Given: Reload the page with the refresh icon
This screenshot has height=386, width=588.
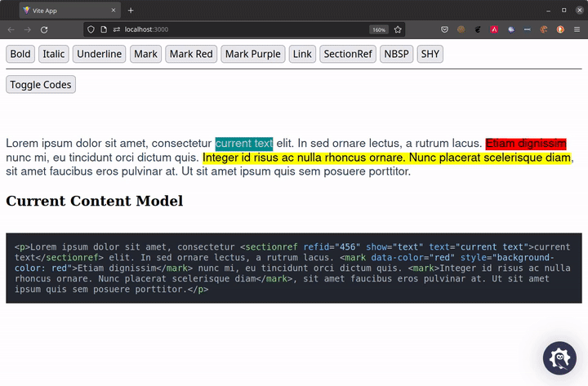Looking at the screenshot, I should tap(44, 29).
